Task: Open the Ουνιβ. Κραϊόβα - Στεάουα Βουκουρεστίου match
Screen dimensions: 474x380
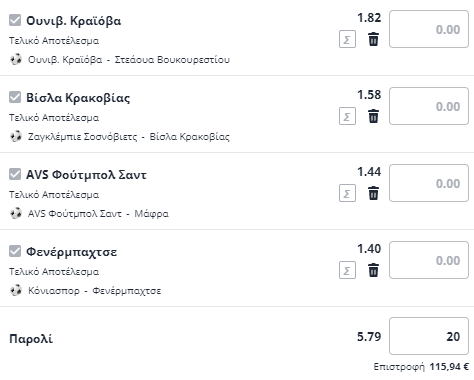Action: (x=129, y=60)
